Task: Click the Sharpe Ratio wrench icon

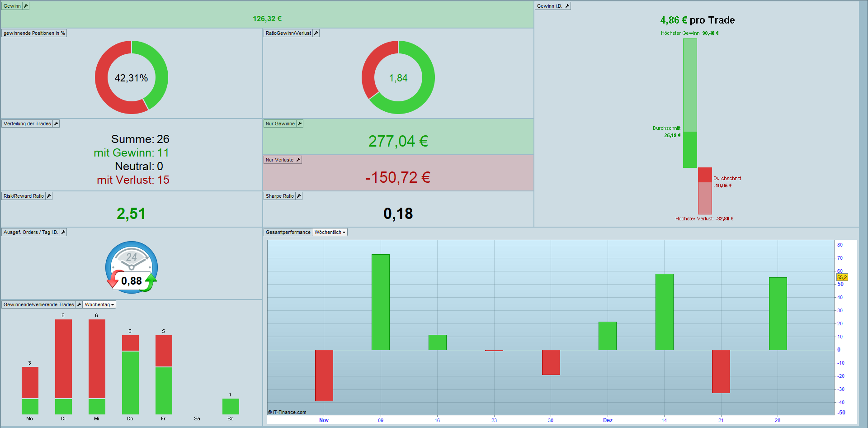Action: click(299, 196)
